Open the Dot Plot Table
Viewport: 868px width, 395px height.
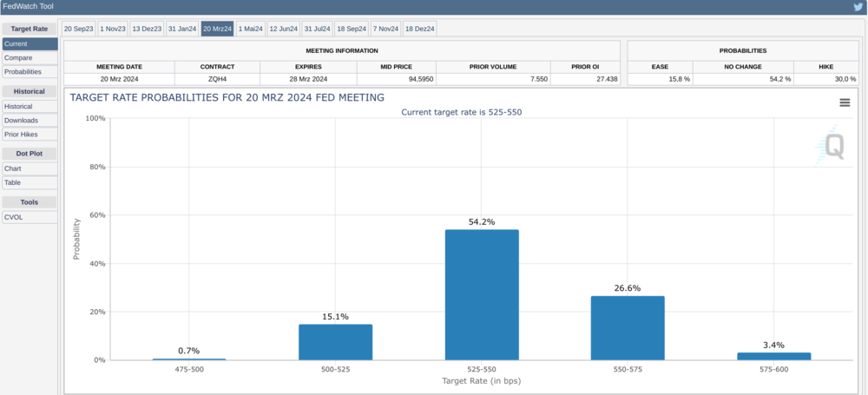13,182
